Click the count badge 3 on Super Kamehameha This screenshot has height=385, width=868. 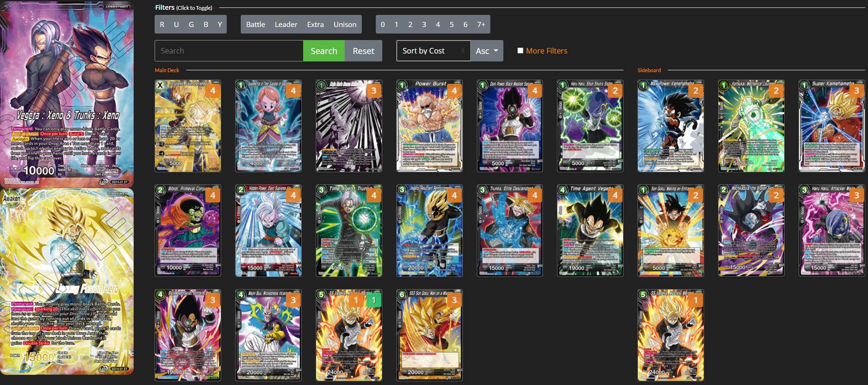click(857, 91)
